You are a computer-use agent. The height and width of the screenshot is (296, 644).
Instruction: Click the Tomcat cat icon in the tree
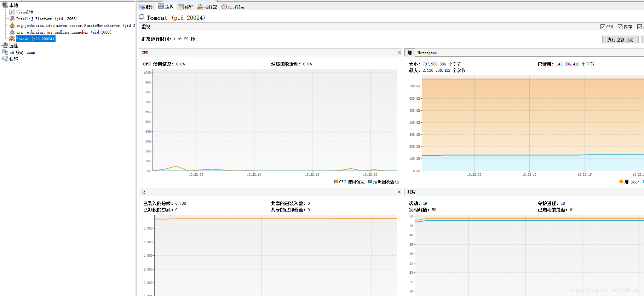coord(12,39)
